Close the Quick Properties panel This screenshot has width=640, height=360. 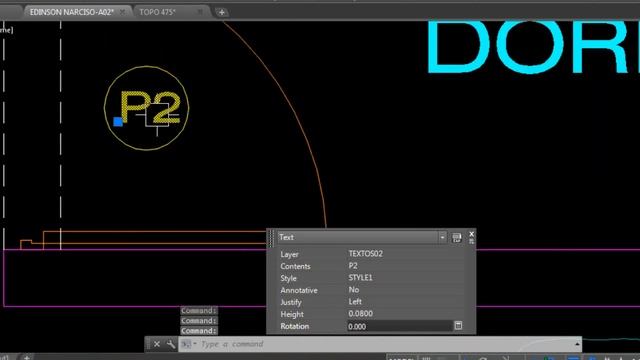[x=471, y=234]
